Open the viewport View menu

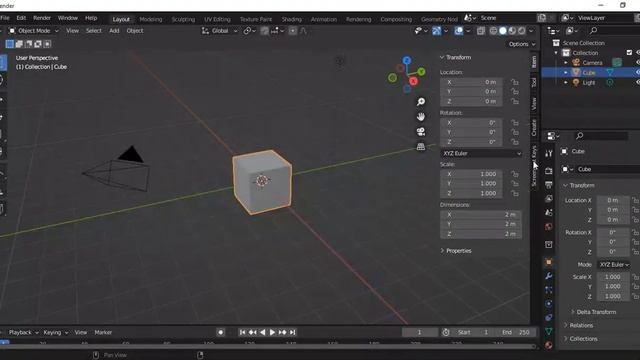72,31
